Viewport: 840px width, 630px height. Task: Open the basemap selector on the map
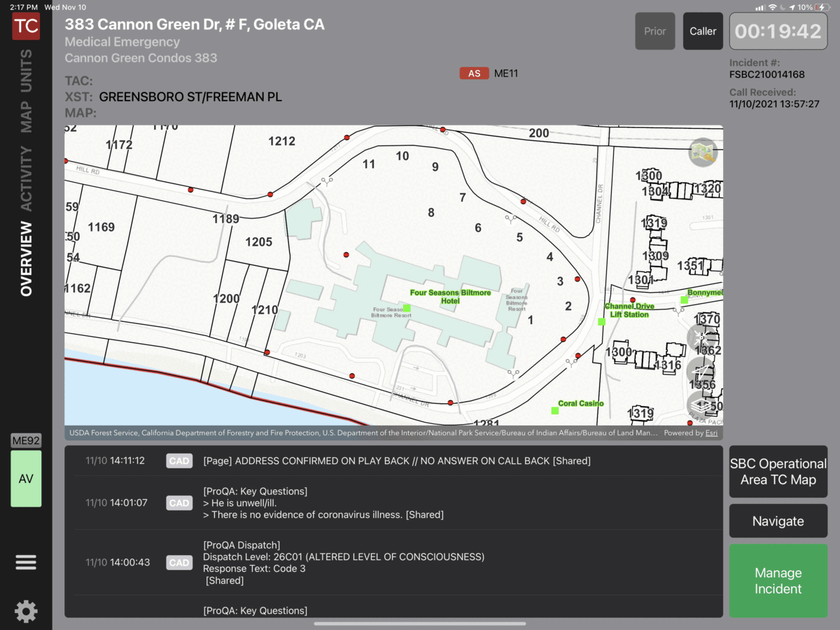point(703,153)
